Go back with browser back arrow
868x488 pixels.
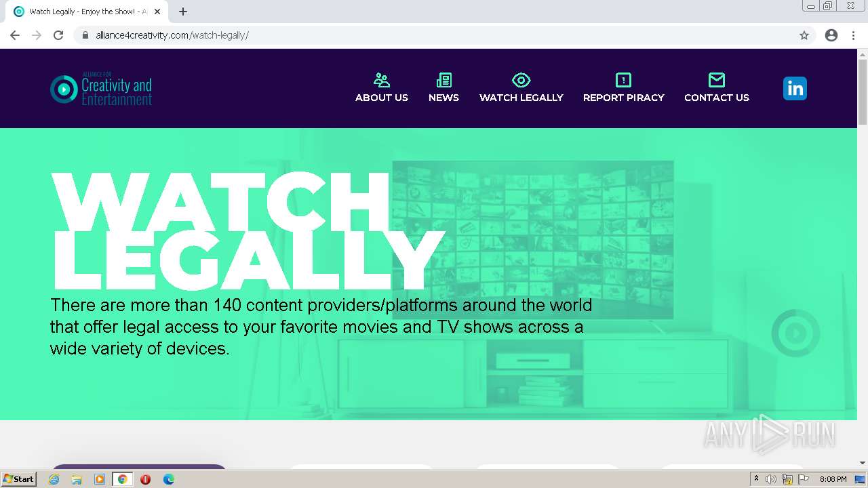pyautogui.click(x=15, y=35)
